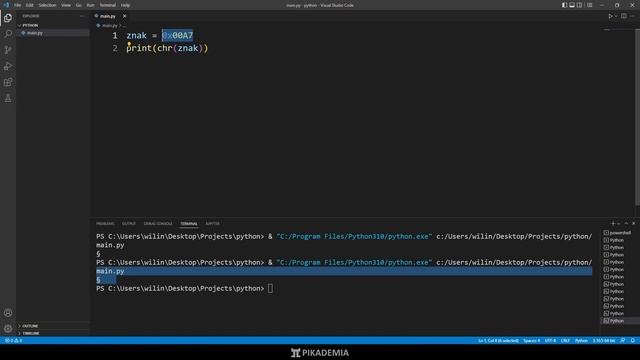This screenshot has width=640, height=360.
Task: Click the terminal prompt input cursor
Action: pos(270,289)
